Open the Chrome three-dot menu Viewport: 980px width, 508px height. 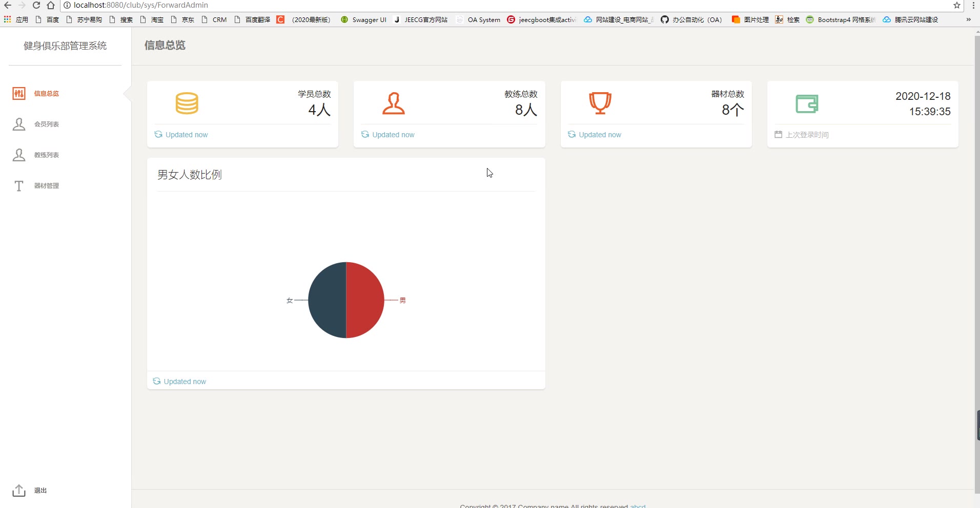click(973, 5)
